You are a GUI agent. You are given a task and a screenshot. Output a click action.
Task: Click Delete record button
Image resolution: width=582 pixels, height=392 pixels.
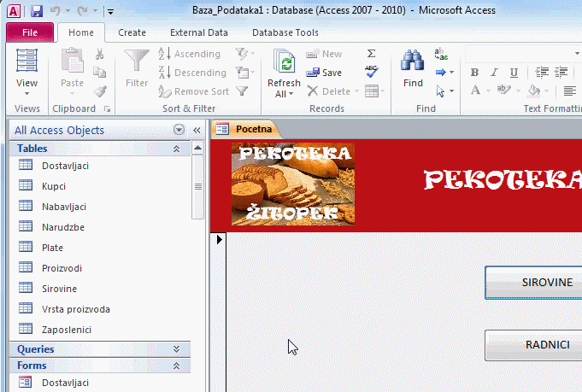(329, 91)
